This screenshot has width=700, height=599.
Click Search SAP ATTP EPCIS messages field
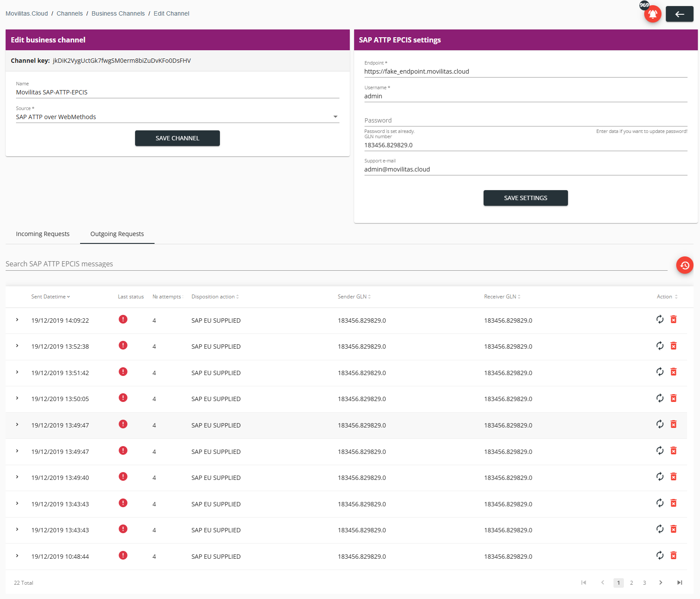(336, 264)
